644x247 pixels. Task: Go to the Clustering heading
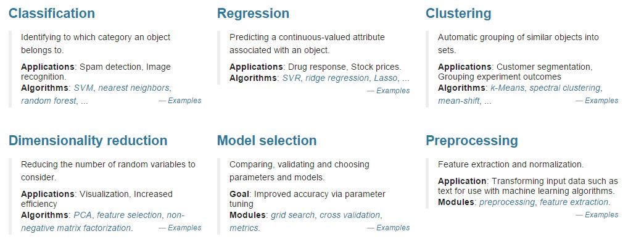pos(458,14)
